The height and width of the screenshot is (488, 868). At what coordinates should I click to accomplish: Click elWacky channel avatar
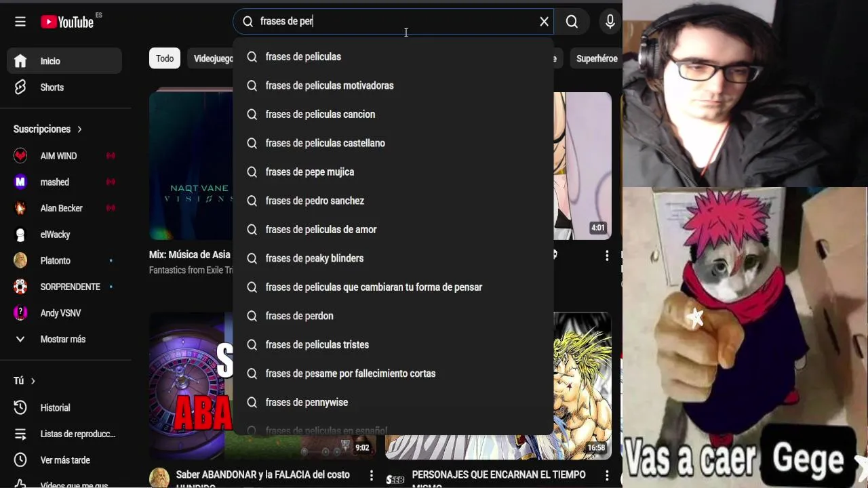coord(20,235)
